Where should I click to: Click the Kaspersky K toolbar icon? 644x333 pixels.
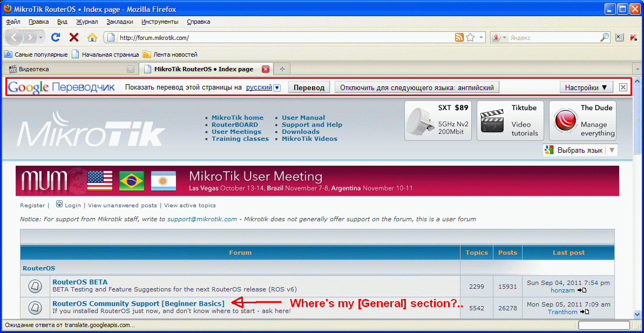(620, 37)
